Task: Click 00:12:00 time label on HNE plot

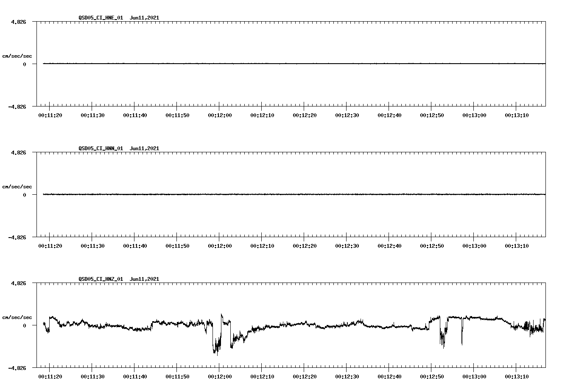Action: (220, 115)
